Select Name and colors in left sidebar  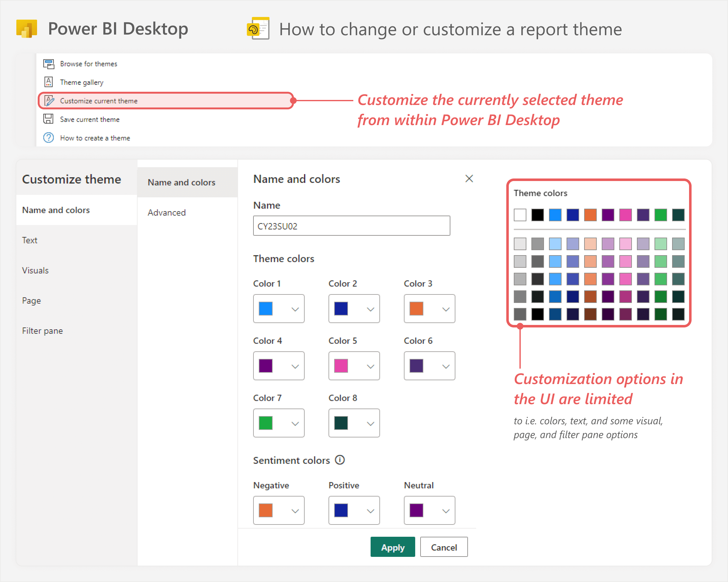[x=77, y=210]
